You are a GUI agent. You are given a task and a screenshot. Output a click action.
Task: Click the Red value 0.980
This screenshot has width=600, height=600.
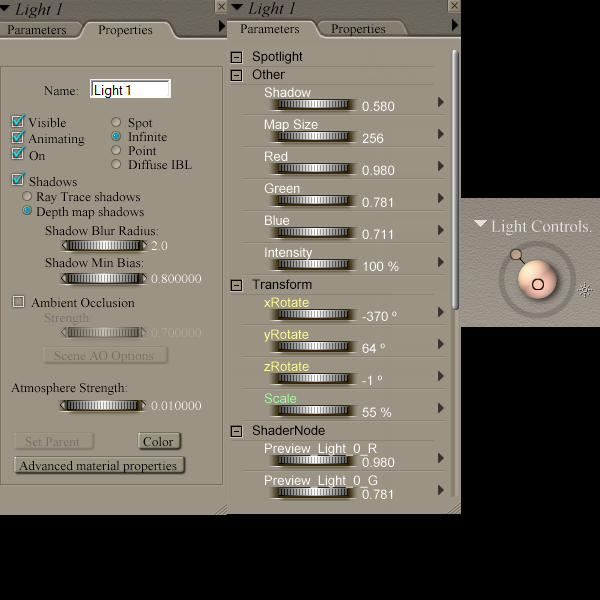378,170
